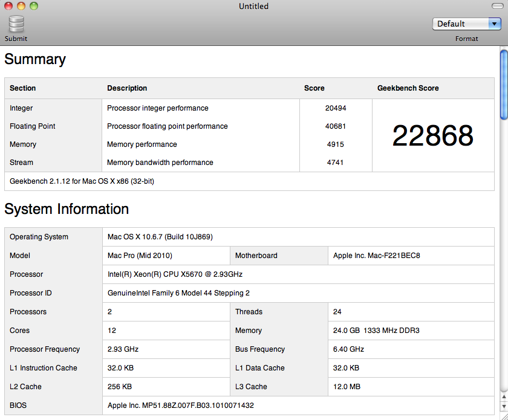Image resolution: width=508 pixels, height=420 pixels.
Task: Click the Geekbench 2.1.12 version line
Action: (82, 181)
